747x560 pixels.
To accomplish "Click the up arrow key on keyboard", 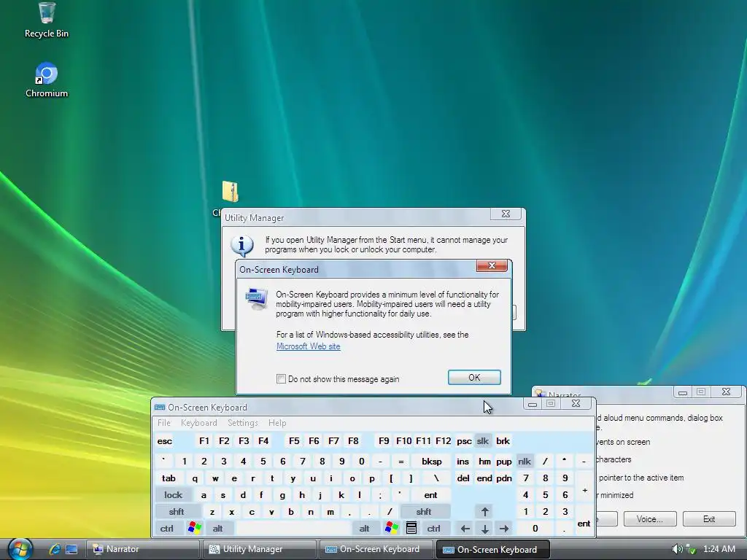I will tap(484, 511).
